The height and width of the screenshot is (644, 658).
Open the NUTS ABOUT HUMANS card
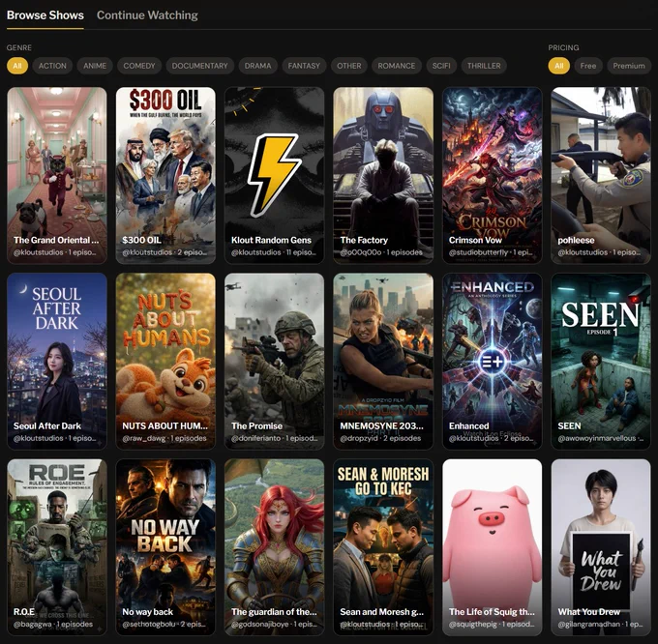tap(165, 362)
